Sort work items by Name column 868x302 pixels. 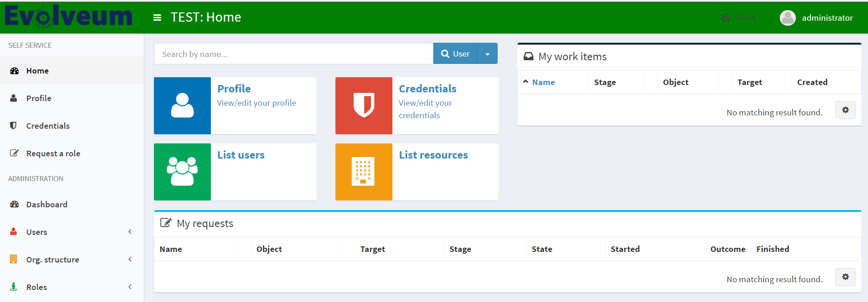(543, 82)
